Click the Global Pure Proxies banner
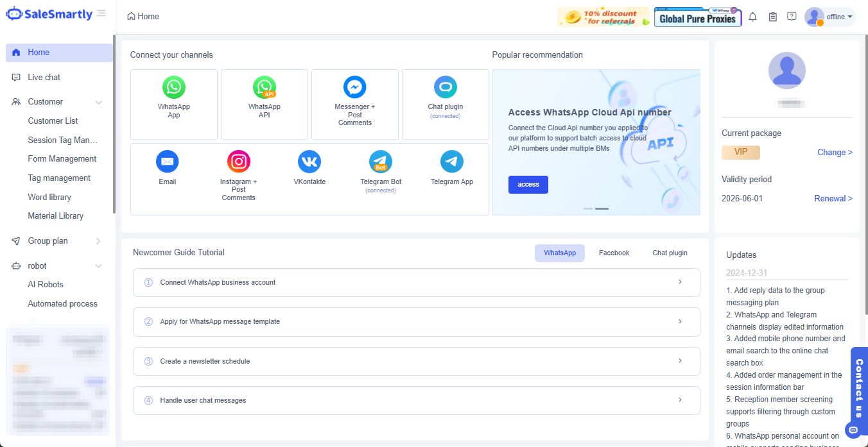868x447 pixels. (x=697, y=17)
